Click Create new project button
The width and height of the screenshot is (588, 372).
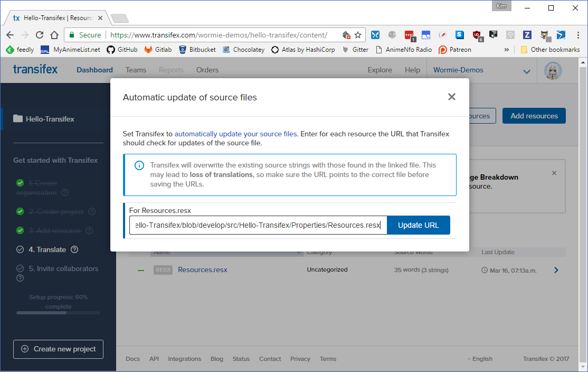pyautogui.click(x=58, y=349)
